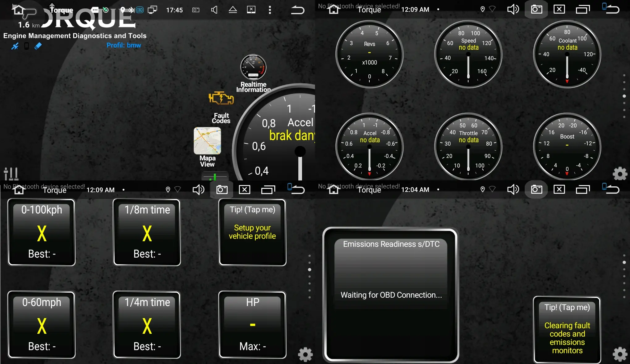The image size is (630, 364).
Task: Click the blue OBD adapter icon under the title
Action: click(38, 46)
